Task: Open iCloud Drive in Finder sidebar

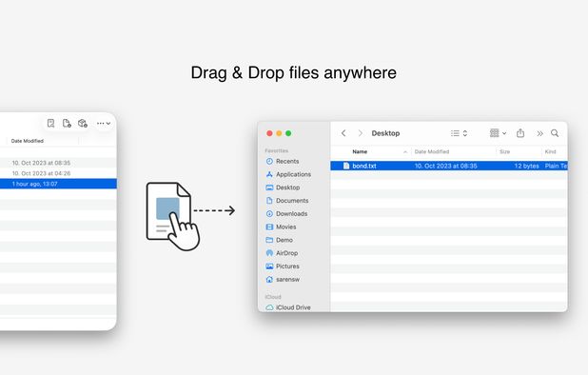Action: [288, 307]
